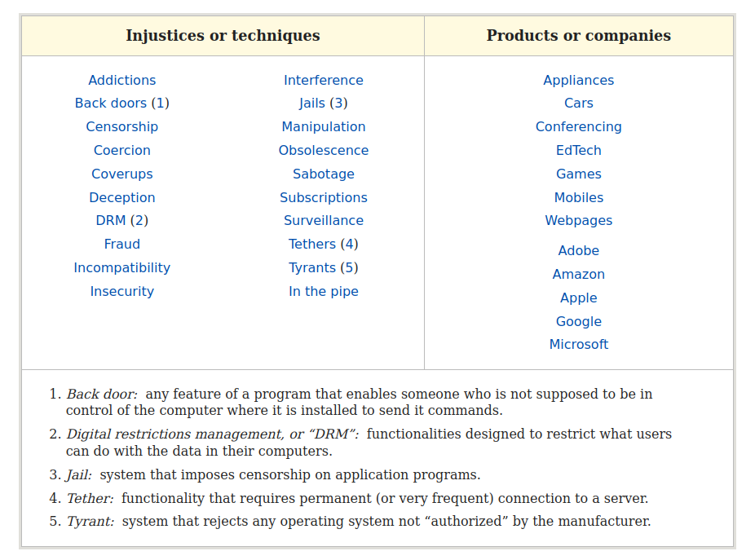Go to the Censorship page
755x560 pixels.
pos(121,126)
